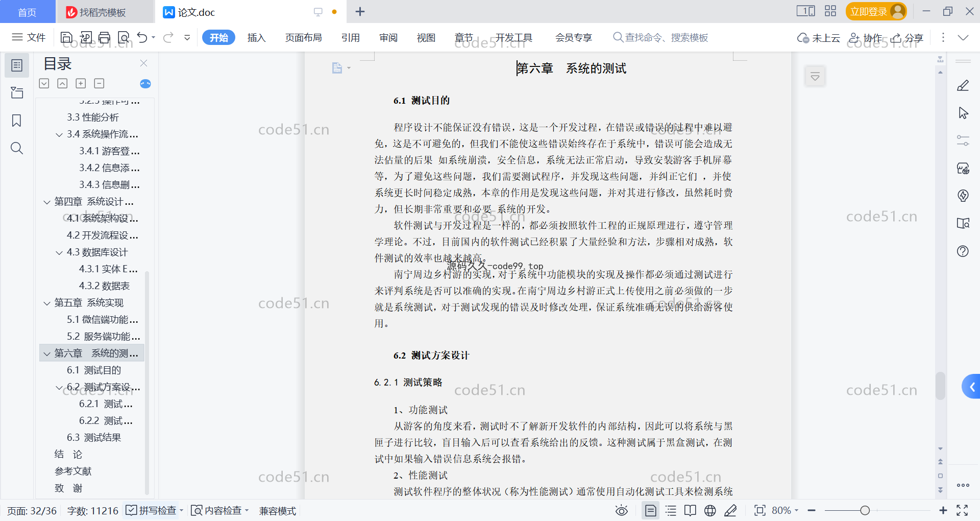Open the outline/TOC sidebar icon

coord(17,65)
